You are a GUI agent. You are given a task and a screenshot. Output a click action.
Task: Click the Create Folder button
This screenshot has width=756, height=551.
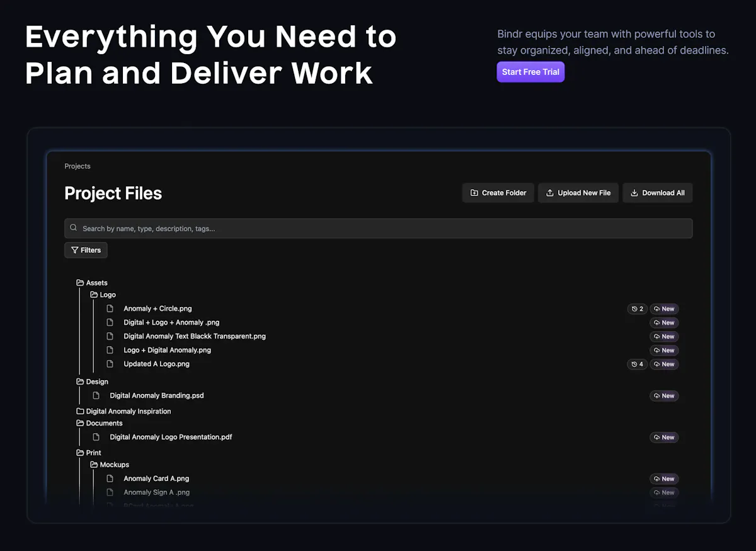pos(498,193)
